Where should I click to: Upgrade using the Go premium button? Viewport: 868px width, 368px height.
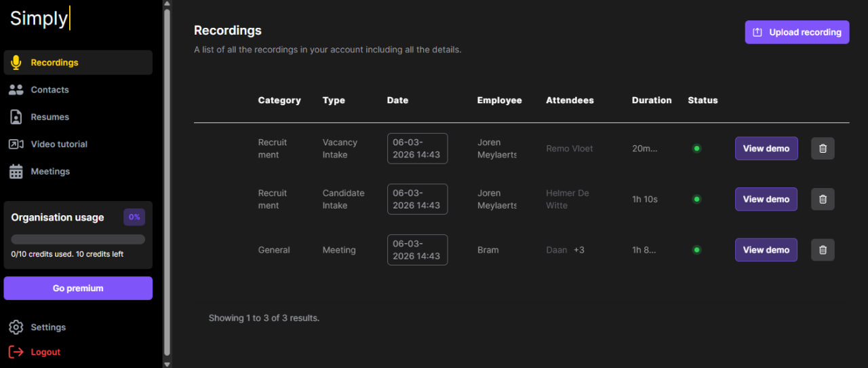[78, 288]
